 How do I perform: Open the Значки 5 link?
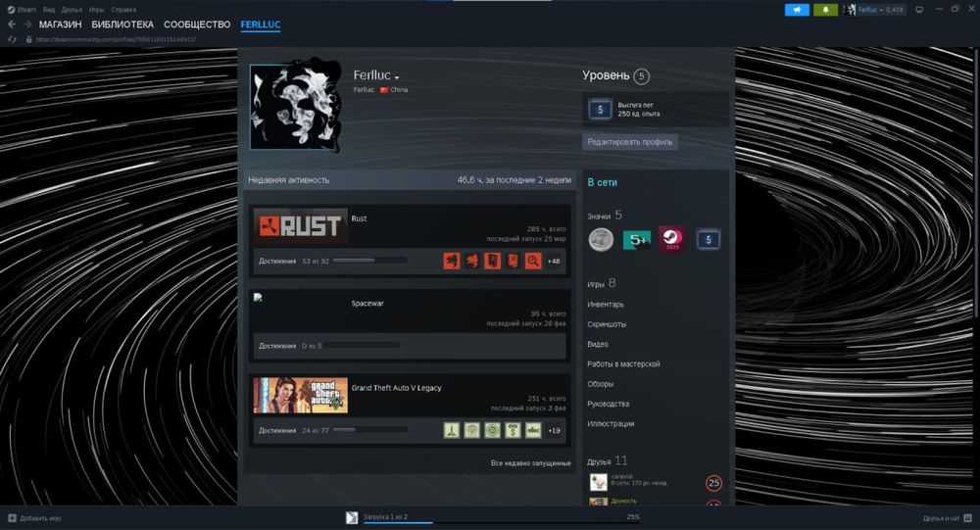(x=605, y=215)
